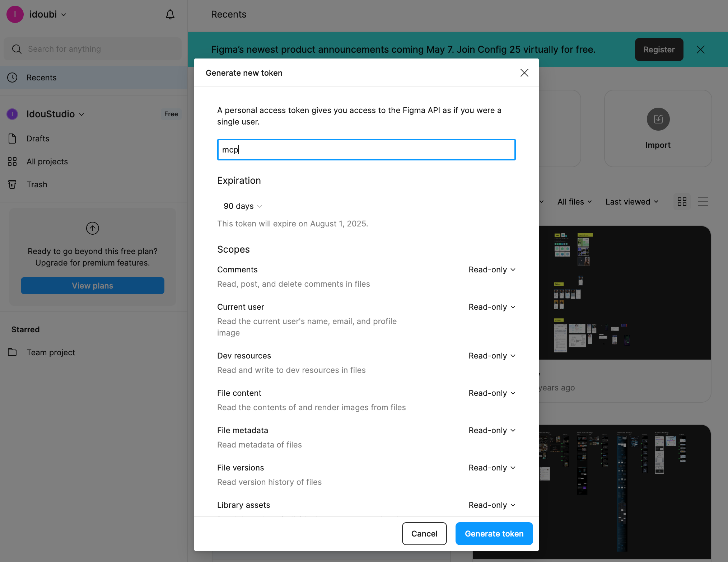This screenshot has height=562, width=728.
Task: Click the Generate token button
Action: pos(494,534)
